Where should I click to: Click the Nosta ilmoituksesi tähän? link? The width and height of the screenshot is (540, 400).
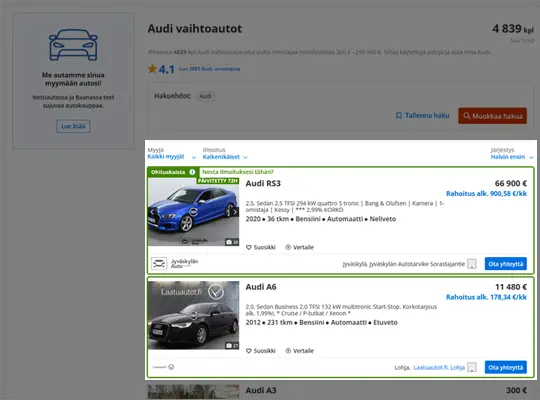(x=238, y=172)
